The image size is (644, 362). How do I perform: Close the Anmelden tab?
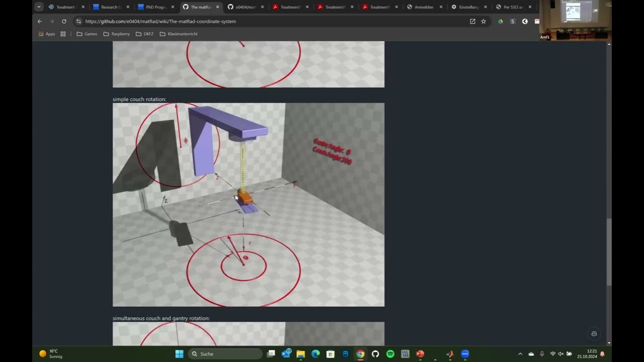coord(441,7)
